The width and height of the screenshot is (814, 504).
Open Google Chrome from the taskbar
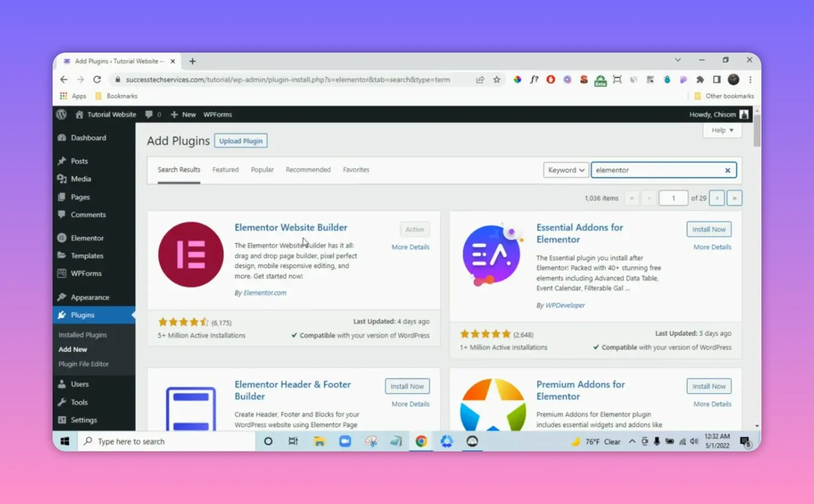421,441
